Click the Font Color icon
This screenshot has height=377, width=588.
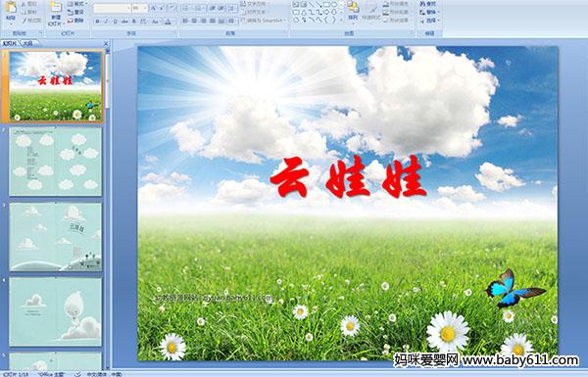click(168, 22)
